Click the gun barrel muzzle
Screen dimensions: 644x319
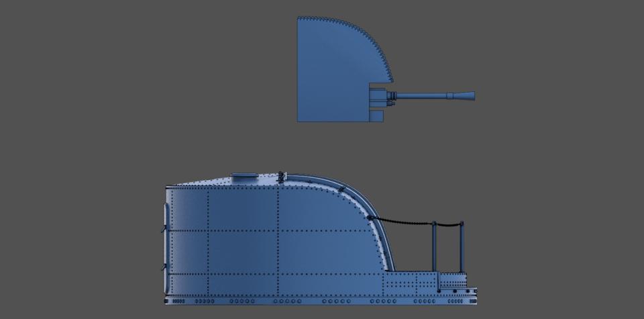point(466,96)
